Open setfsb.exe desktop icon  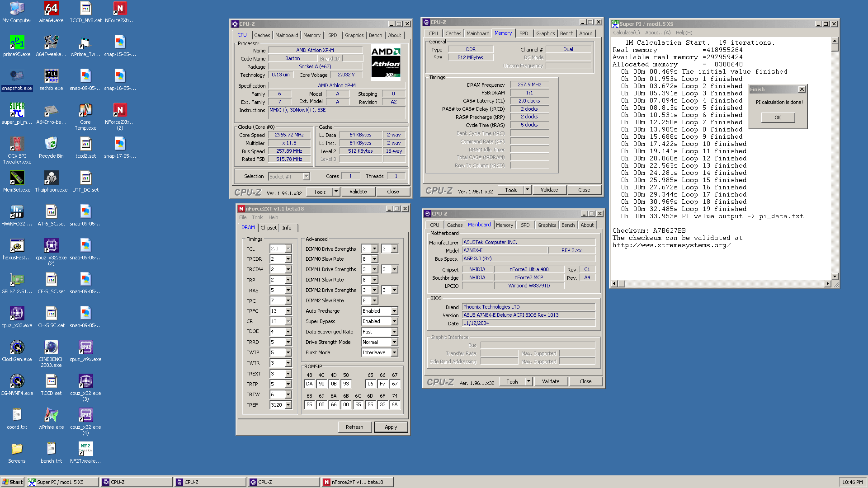(51, 80)
